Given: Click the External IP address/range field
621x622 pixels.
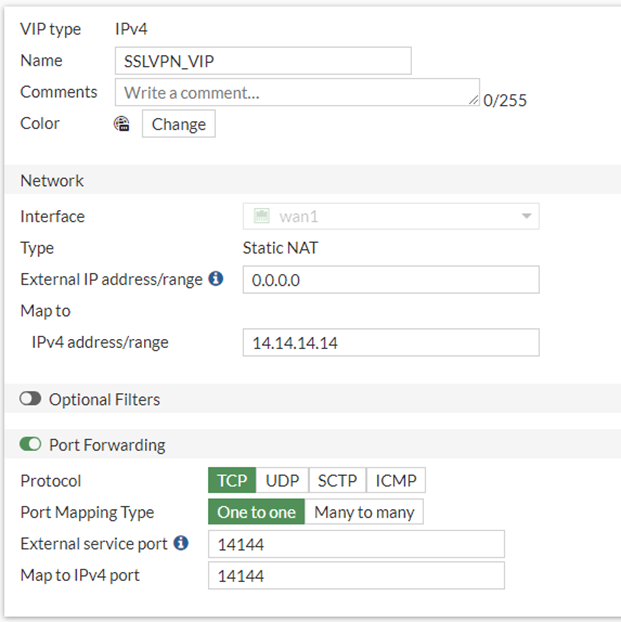Looking at the screenshot, I should point(390,280).
